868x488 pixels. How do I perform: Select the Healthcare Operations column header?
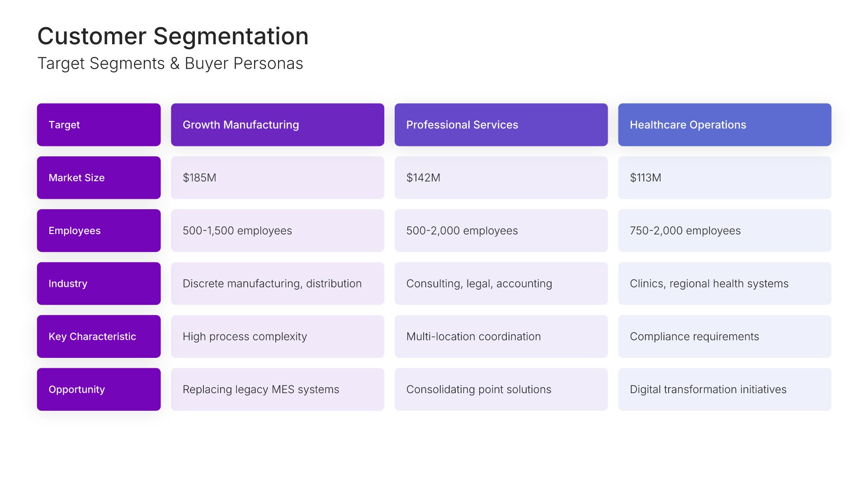click(x=724, y=125)
